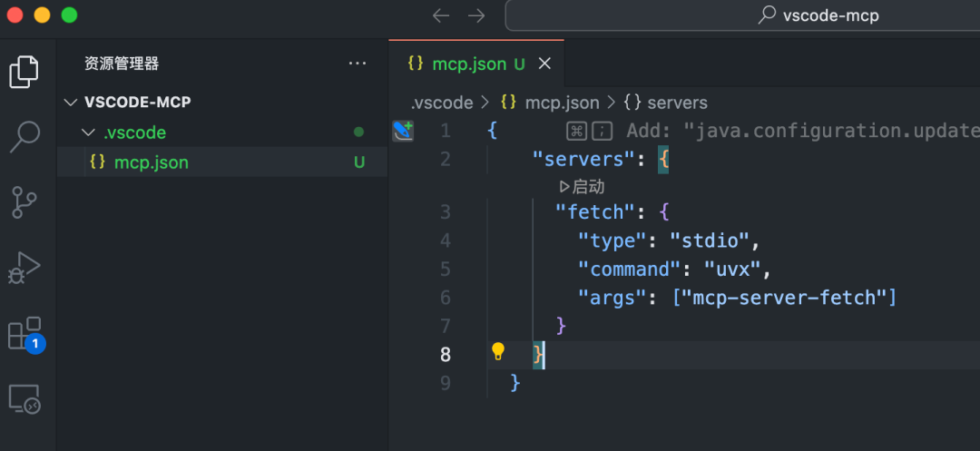The width and height of the screenshot is (980, 451).
Task: Click the vscode-mcp command center search box
Action: point(742,15)
